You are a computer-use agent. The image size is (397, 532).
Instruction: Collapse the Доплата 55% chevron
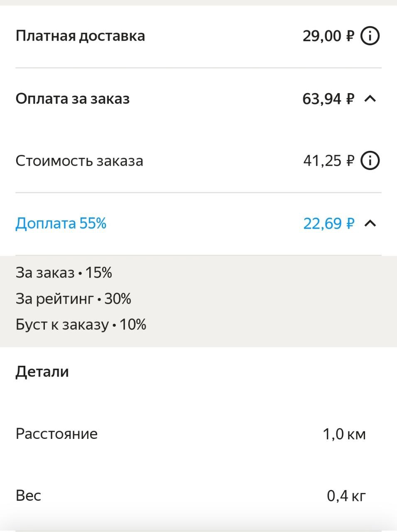click(370, 223)
